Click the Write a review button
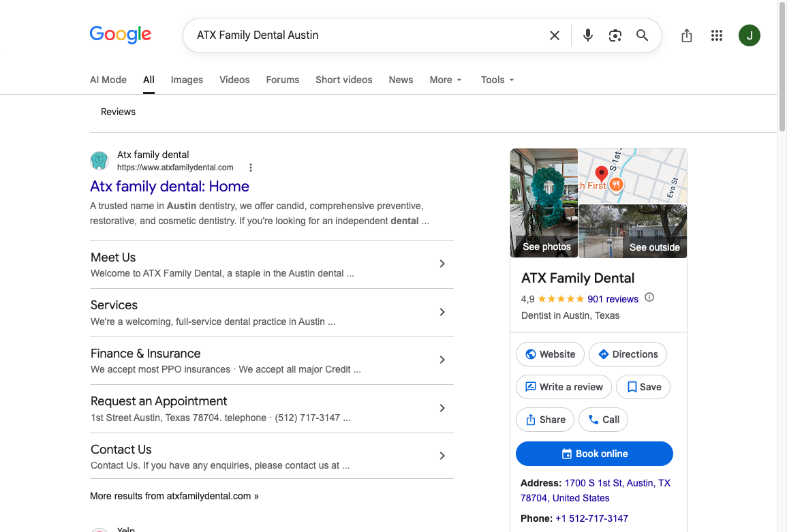787x532 pixels. tap(564, 387)
